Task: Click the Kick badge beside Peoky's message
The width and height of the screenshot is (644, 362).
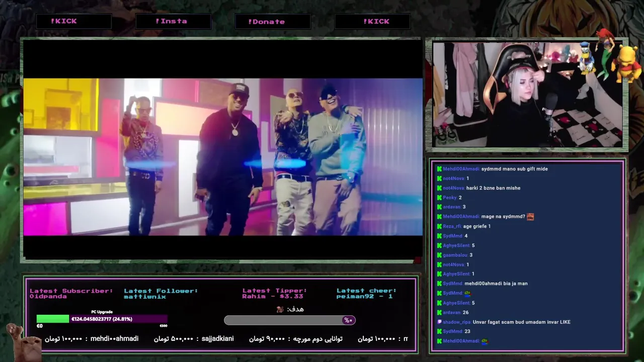Action: [439, 198]
